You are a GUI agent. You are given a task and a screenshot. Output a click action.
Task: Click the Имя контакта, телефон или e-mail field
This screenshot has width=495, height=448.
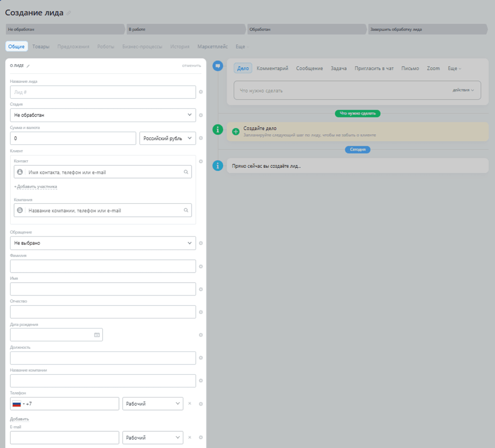pyautogui.click(x=103, y=172)
